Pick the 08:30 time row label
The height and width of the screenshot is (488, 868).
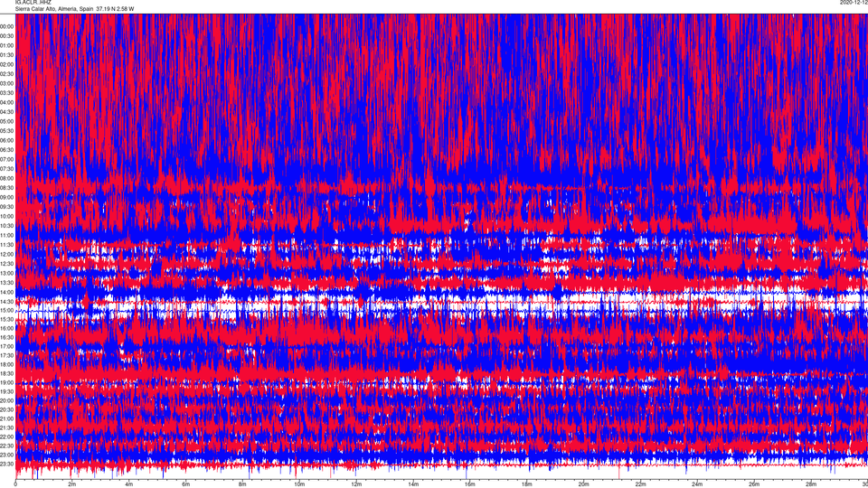7,188
